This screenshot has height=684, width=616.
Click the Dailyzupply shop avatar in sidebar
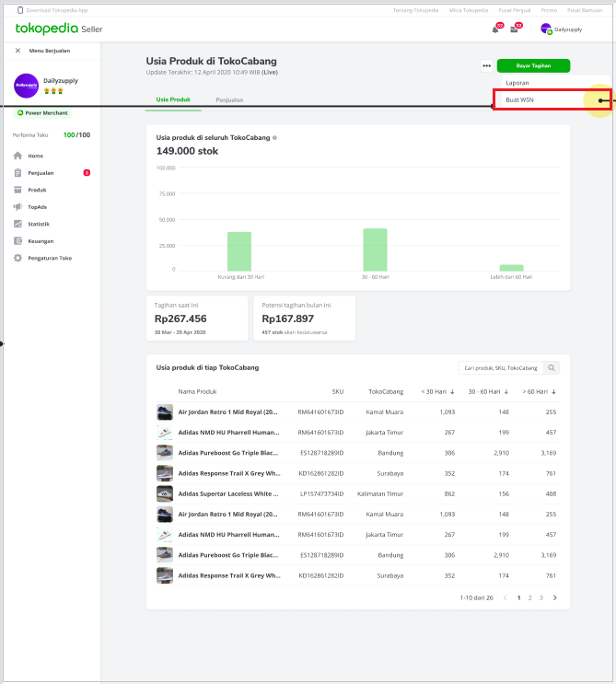click(x=26, y=86)
